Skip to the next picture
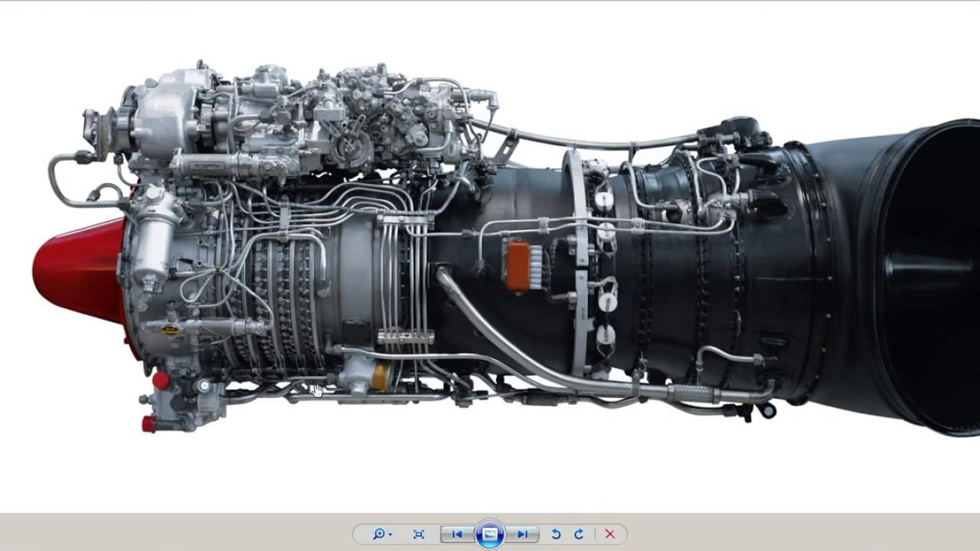The height and width of the screenshot is (551, 980). pos(523,534)
